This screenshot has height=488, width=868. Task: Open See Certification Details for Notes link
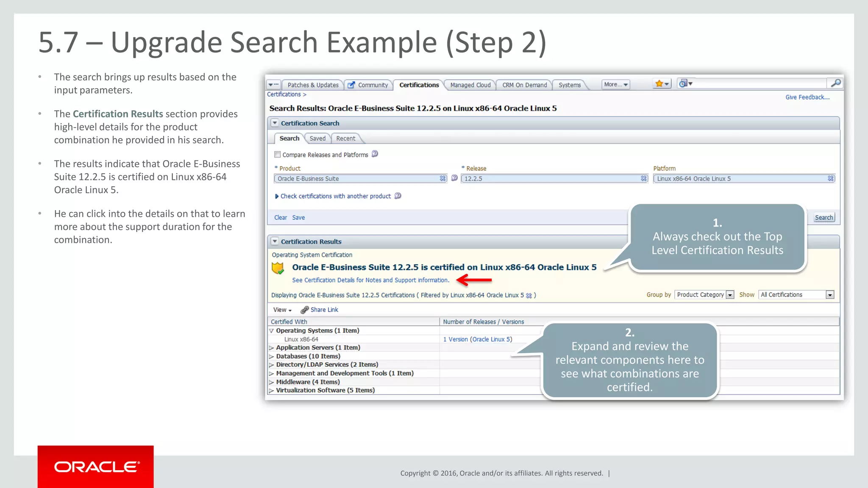[370, 280]
